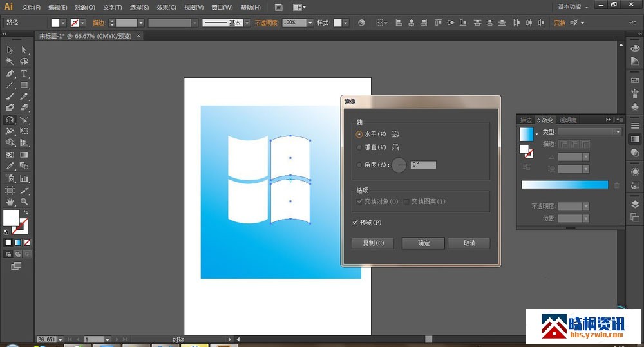The height and width of the screenshot is (347, 644).
Task: Click the large gradient fill swatch in panel
Action: point(527,135)
